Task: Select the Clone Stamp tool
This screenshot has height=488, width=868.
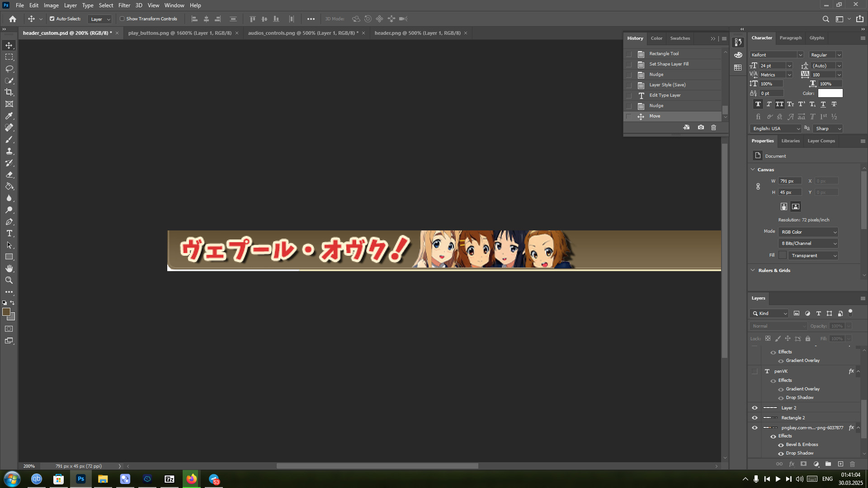Action: pyautogui.click(x=9, y=151)
